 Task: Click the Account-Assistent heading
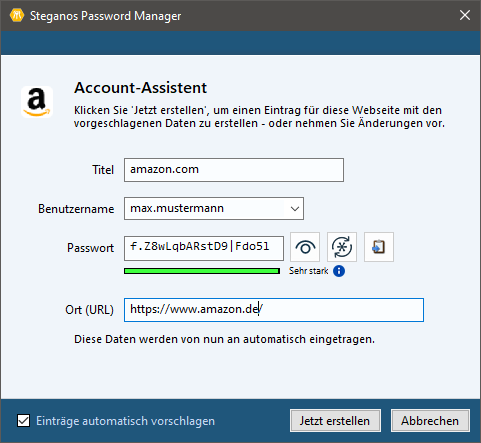pos(140,88)
